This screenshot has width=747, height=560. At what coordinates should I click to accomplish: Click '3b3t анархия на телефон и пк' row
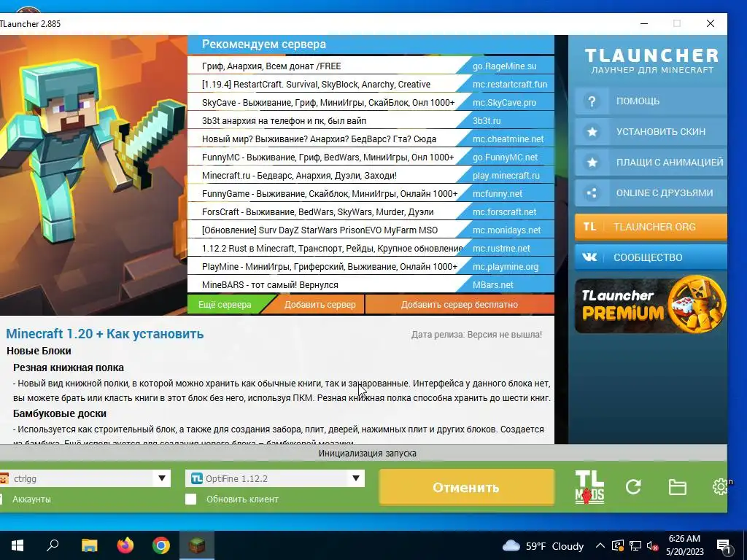click(371, 121)
